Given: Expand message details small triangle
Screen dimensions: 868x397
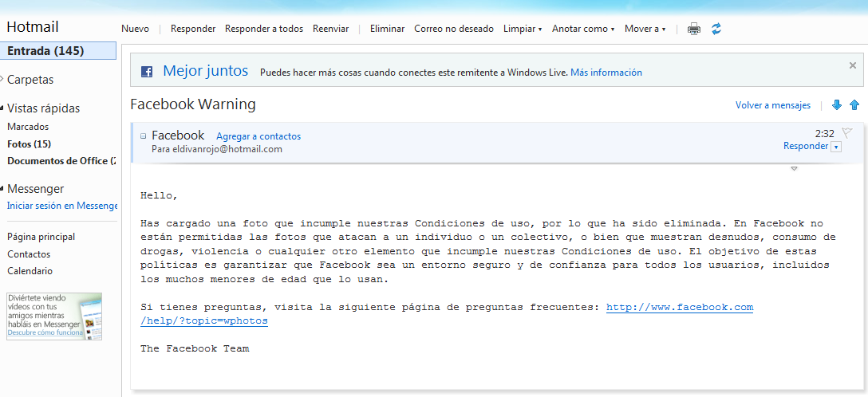Looking at the screenshot, I should click(795, 169).
